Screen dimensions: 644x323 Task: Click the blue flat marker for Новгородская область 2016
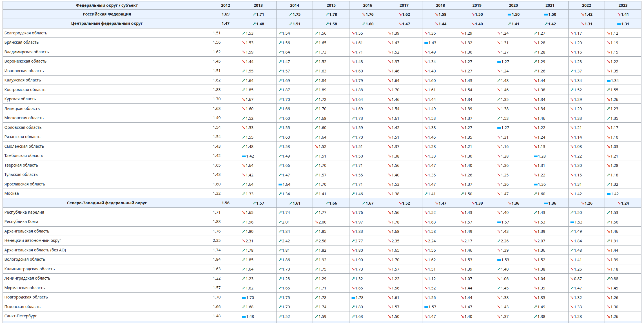(353, 298)
